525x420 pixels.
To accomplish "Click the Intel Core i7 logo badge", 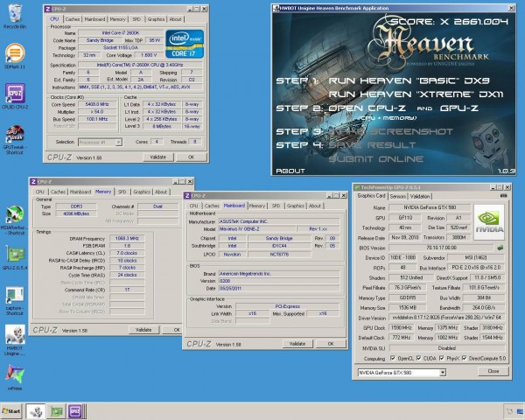I will (x=185, y=44).
